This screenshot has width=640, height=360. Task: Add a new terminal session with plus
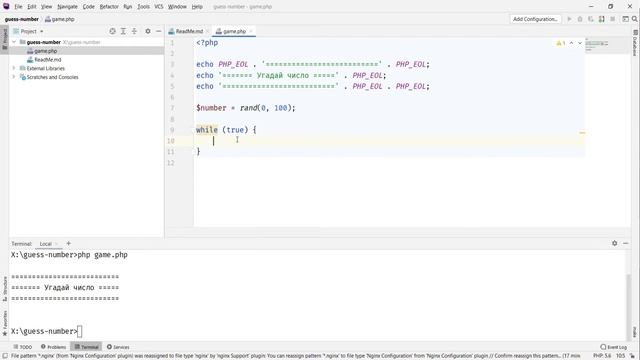[69, 243]
